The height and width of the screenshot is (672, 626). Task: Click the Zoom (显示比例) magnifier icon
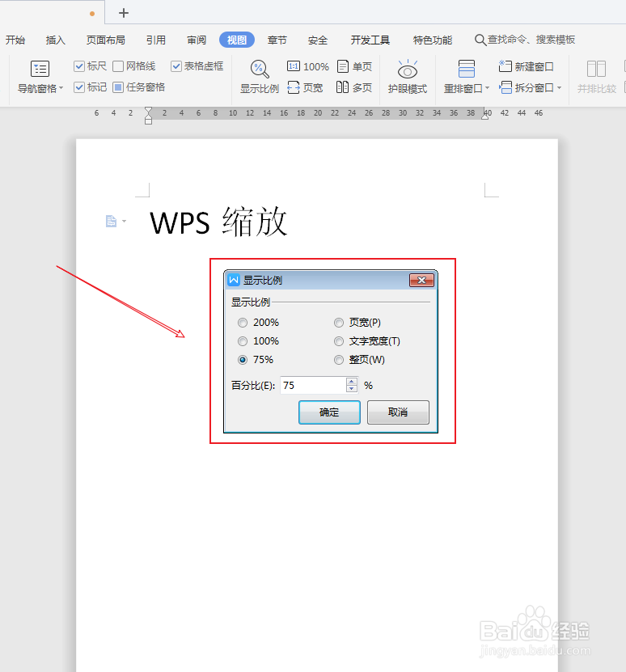click(x=260, y=69)
